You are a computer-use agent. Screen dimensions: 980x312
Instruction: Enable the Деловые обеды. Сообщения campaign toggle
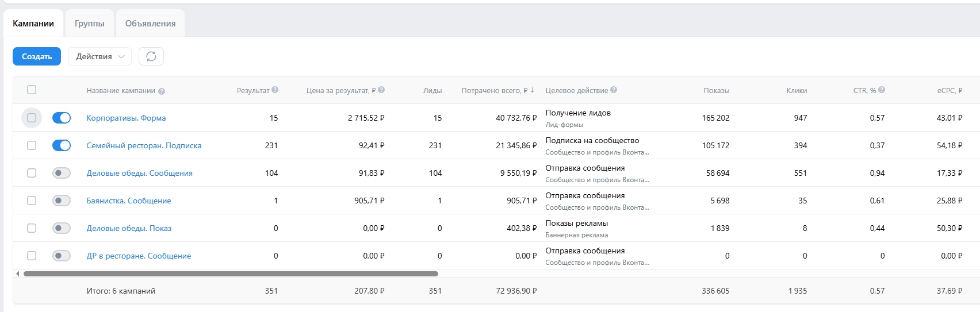click(x=62, y=173)
